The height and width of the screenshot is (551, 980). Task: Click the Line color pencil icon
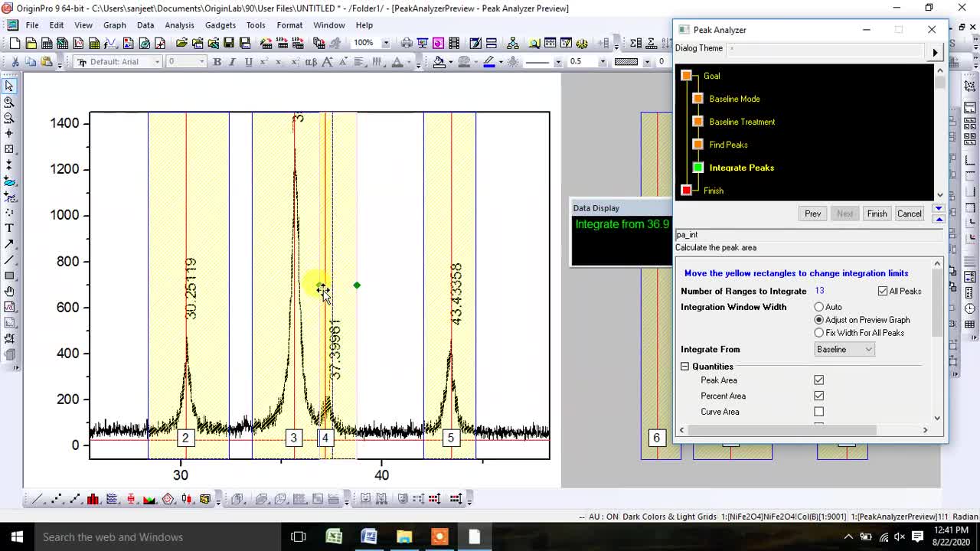[x=489, y=62]
